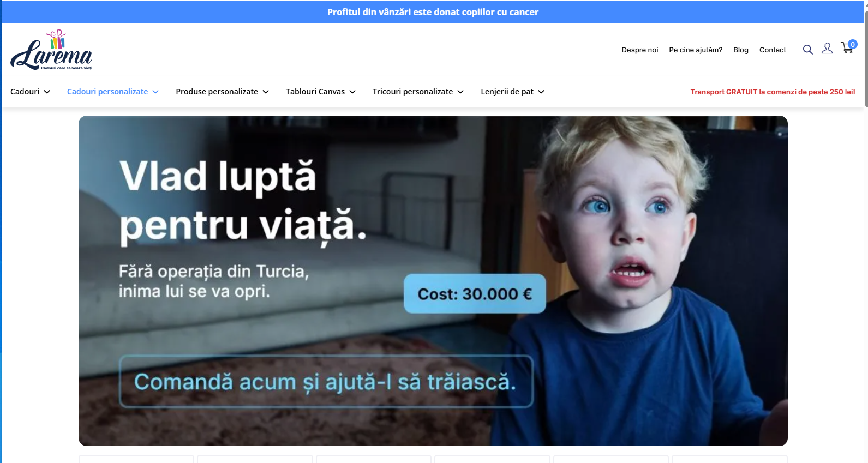Expand the Tricouri personalizate chevron
The image size is (868, 463).
point(460,92)
